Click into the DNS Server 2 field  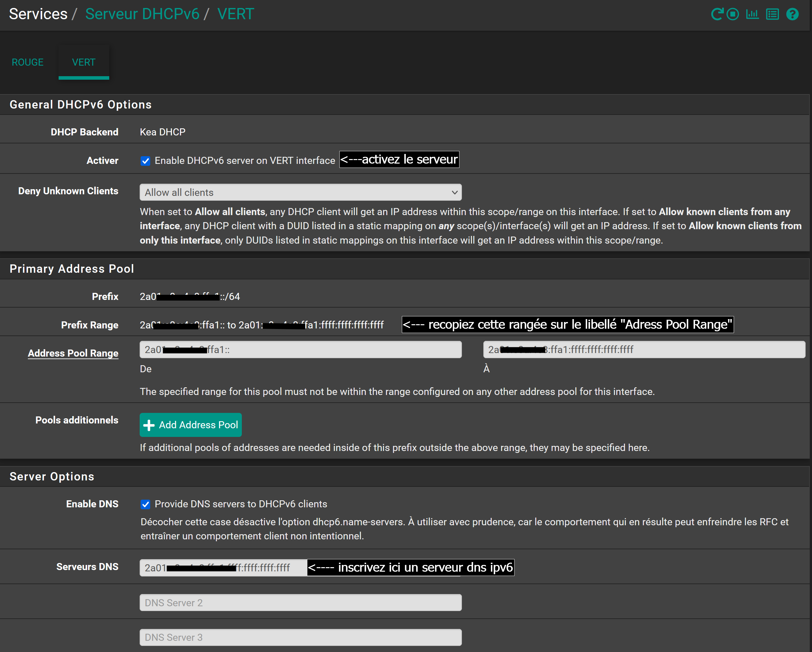click(x=300, y=603)
